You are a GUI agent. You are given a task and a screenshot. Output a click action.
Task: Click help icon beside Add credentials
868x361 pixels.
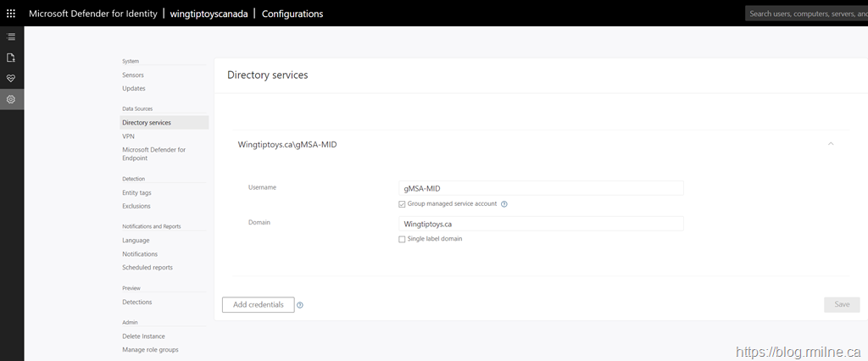point(300,305)
